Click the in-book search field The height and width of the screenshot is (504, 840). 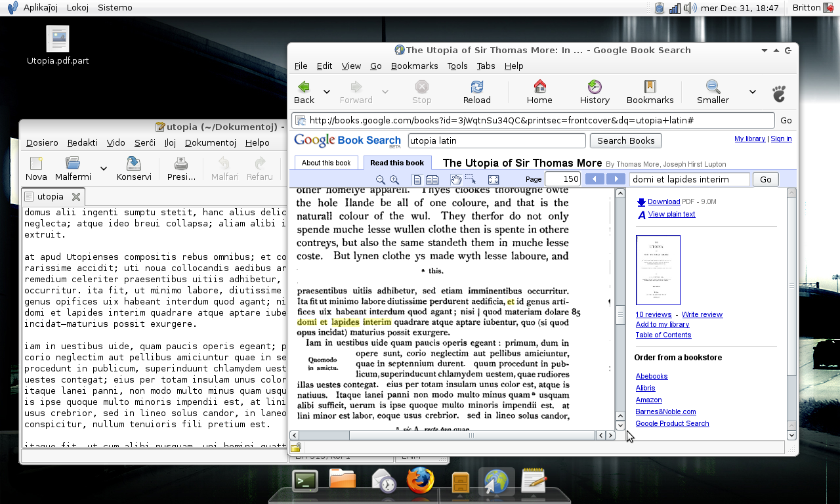[689, 179]
